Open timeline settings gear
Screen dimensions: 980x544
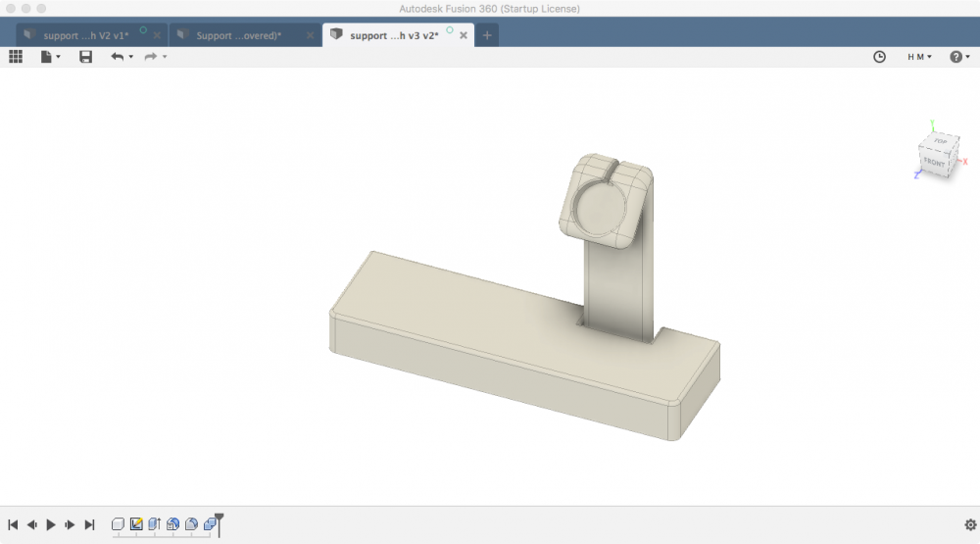click(970, 524)
